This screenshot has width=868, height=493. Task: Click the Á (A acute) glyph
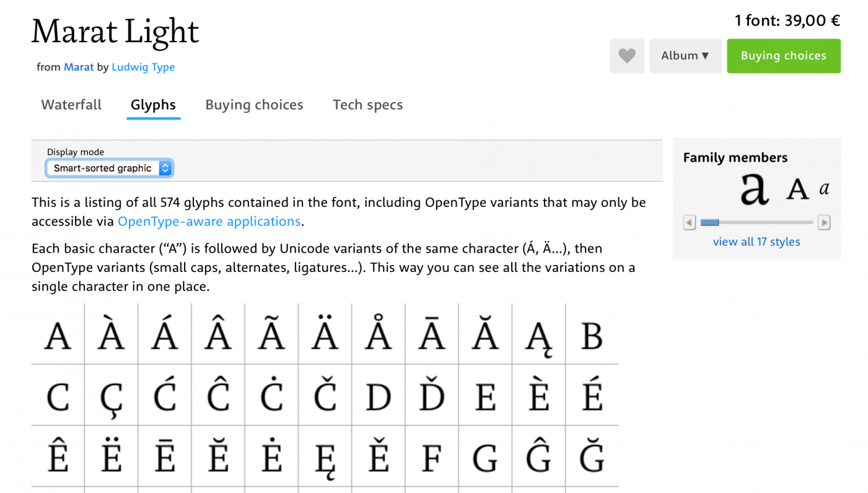(x=165, y=334)
